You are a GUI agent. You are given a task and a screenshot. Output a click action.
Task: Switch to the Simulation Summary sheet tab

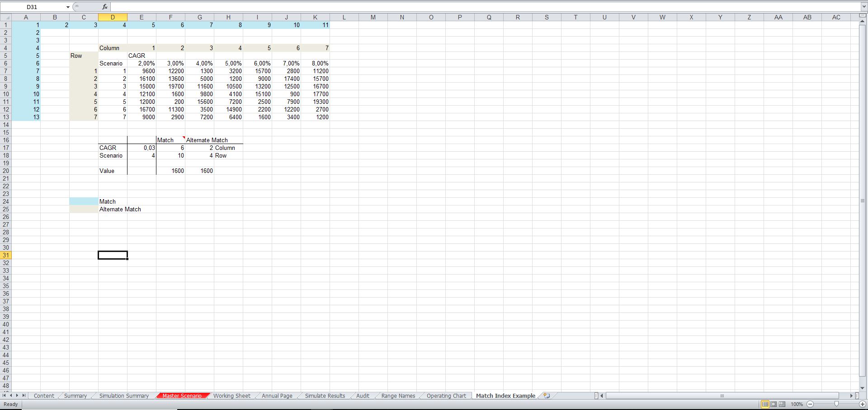tap(124, 396)
